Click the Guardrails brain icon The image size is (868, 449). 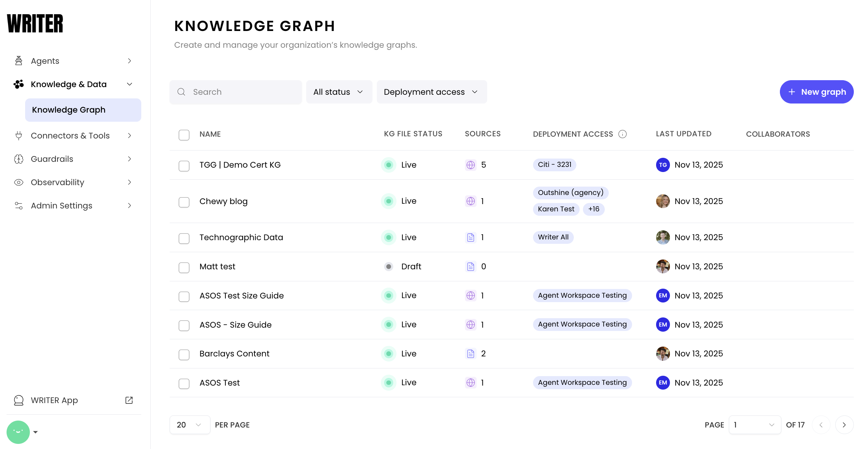pos(19,159)
